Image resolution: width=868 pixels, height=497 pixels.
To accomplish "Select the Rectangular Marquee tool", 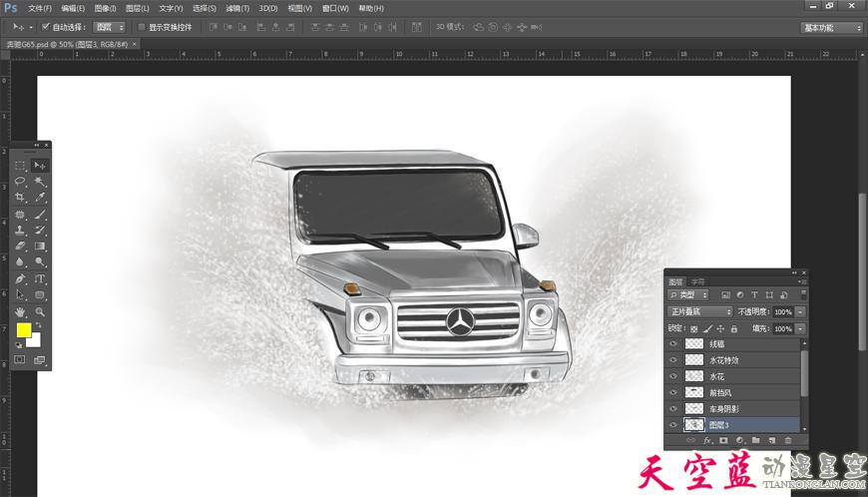I will tap(20, 166).
